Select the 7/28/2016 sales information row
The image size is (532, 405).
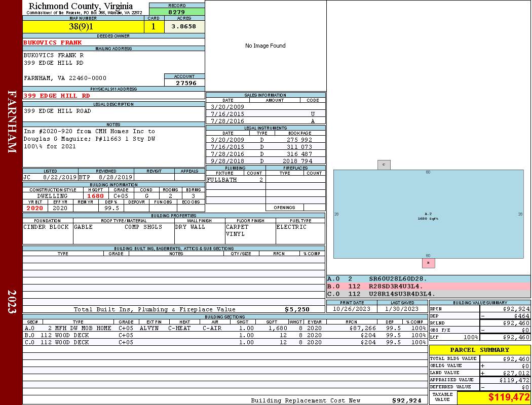[265, 121]
